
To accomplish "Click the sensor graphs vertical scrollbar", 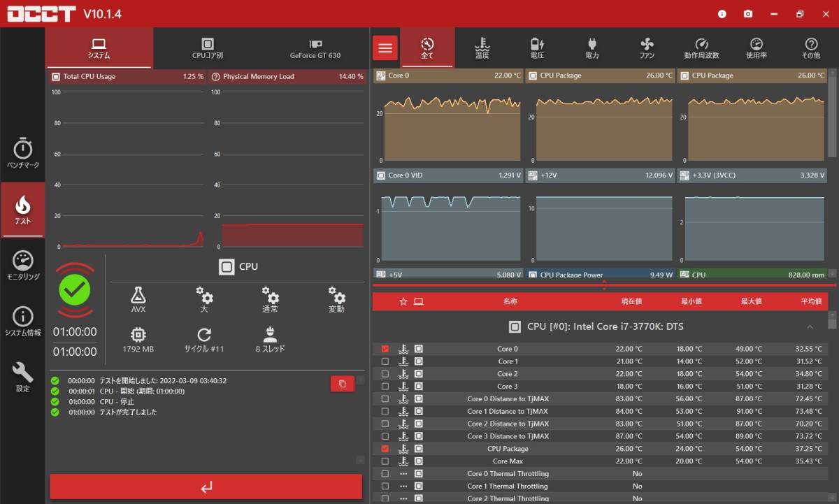I will 831,112.
